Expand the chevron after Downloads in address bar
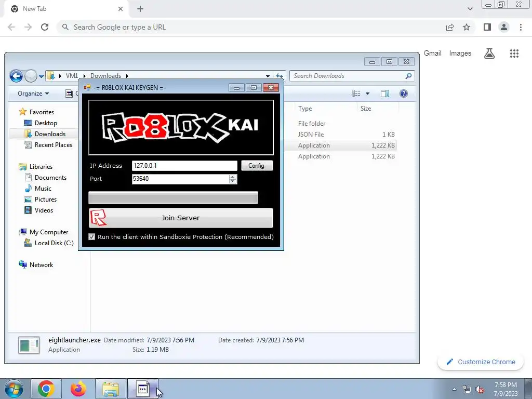This screenshot has width=532, height=399. click(x=127, y=76)
